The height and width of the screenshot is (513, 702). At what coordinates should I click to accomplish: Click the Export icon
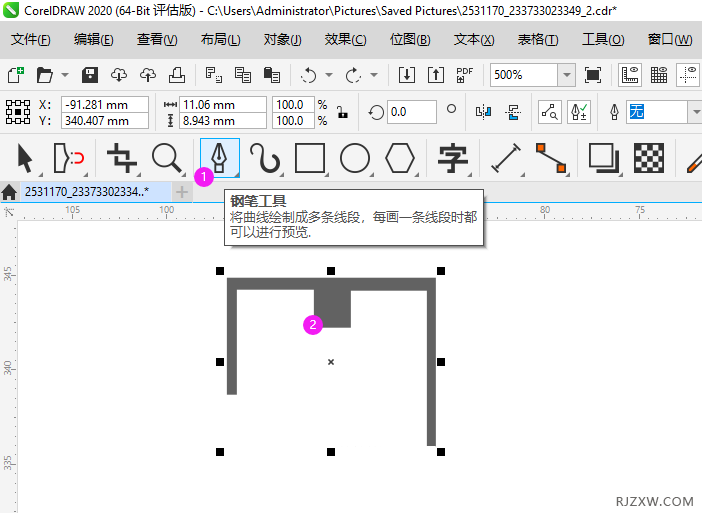(436, 75)
